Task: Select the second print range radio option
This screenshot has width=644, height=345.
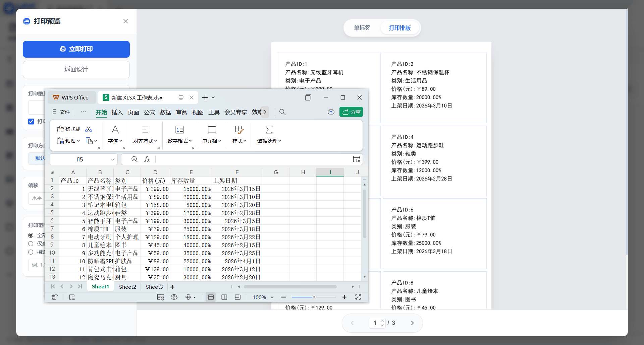Action: [31, 244]
